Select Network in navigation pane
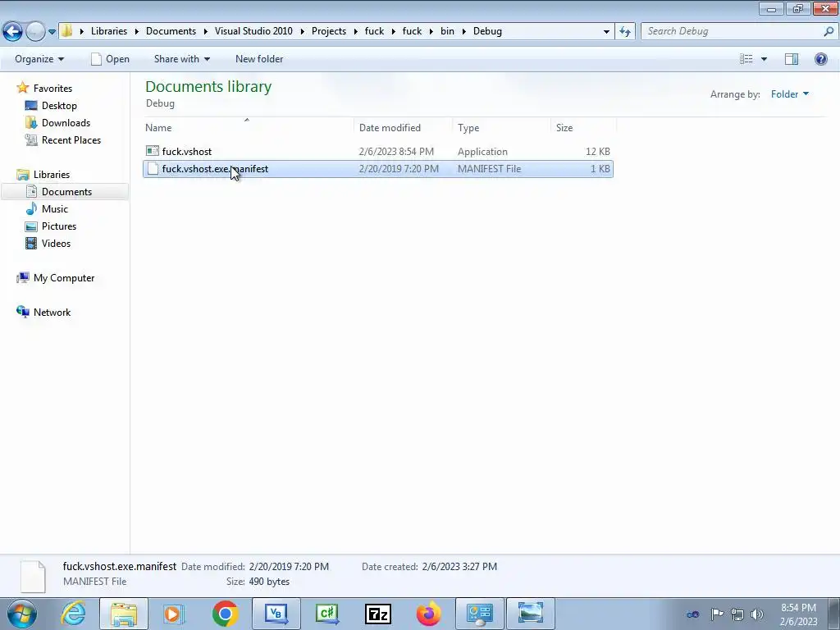This screenshot has width=840, height=630. [52, 313]
